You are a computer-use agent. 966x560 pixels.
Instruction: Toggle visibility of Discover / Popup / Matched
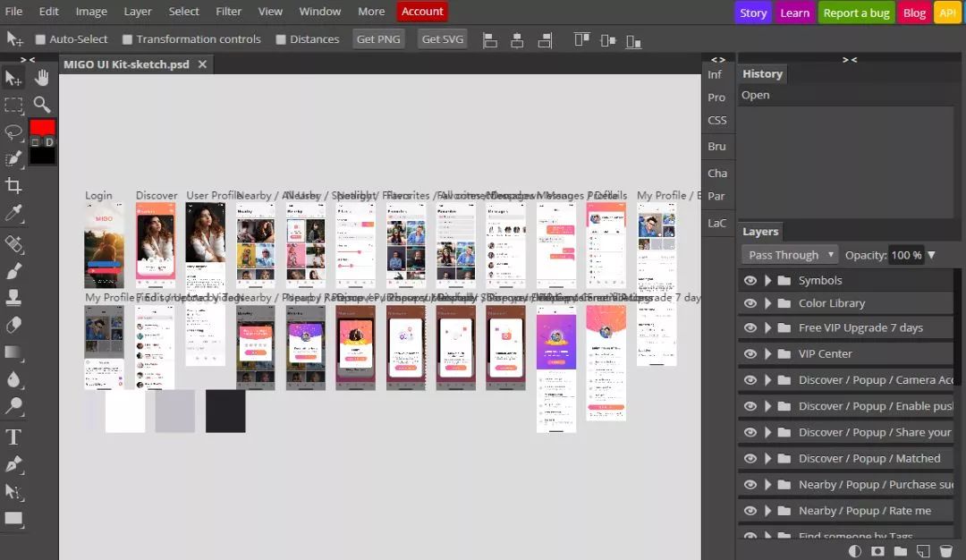[x=750, y=458]
